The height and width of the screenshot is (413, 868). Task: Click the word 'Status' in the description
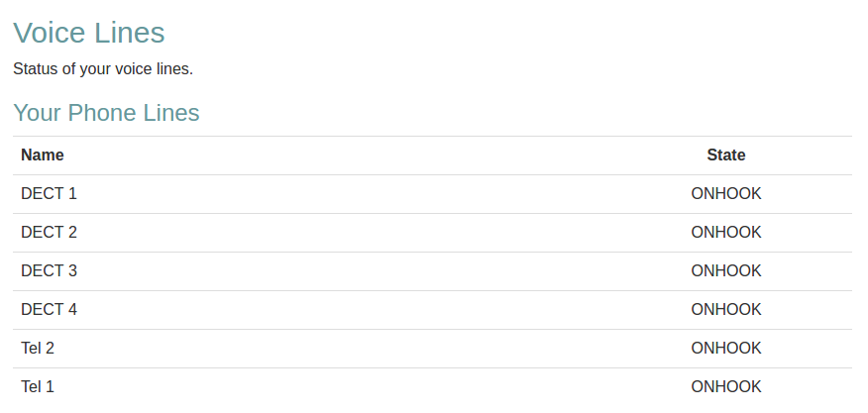37,69
